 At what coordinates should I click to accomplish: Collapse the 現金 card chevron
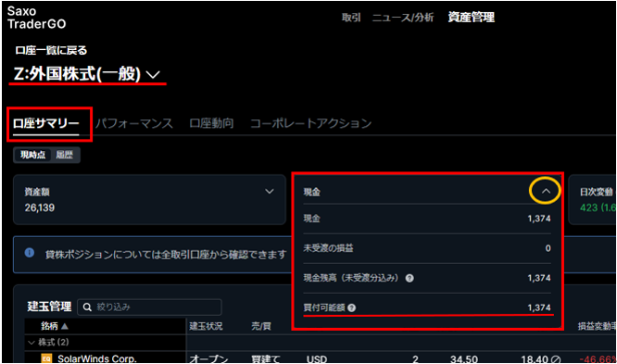[x=546, y=191]
